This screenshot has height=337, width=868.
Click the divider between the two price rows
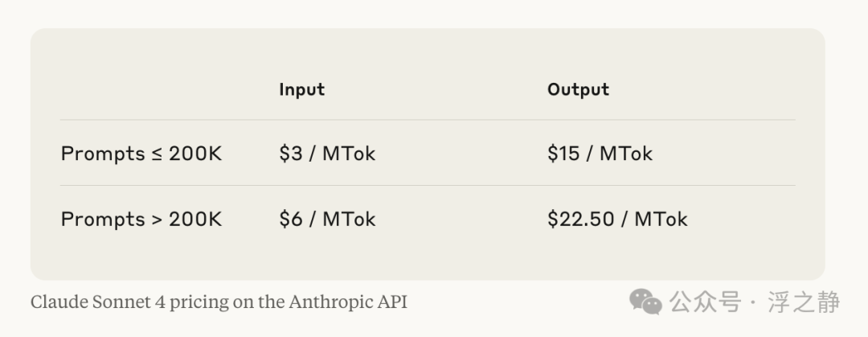coord(428,185)
